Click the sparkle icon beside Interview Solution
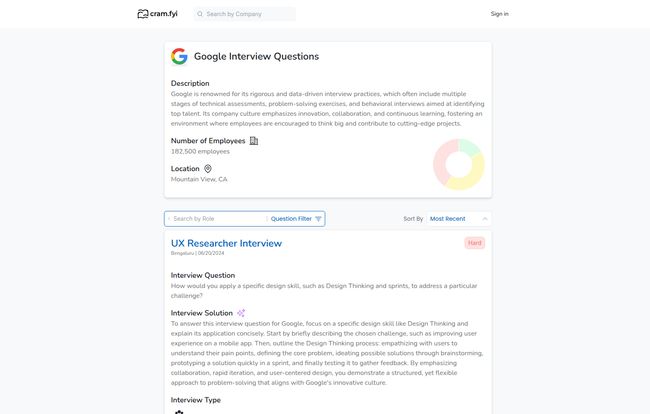This screenshot has height=414, width=650. point(241,313)
